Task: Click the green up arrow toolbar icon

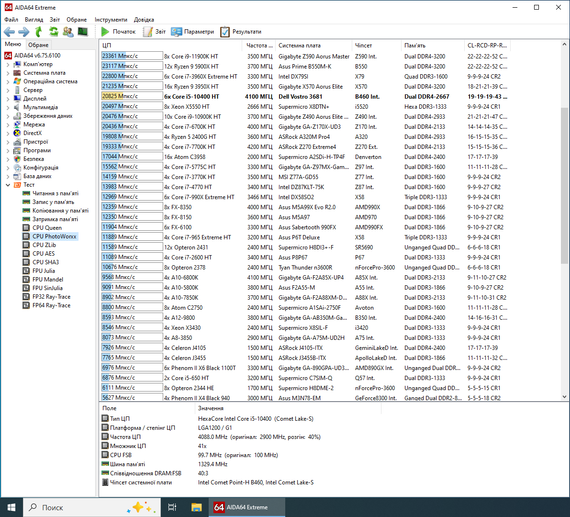Action: 39,32
